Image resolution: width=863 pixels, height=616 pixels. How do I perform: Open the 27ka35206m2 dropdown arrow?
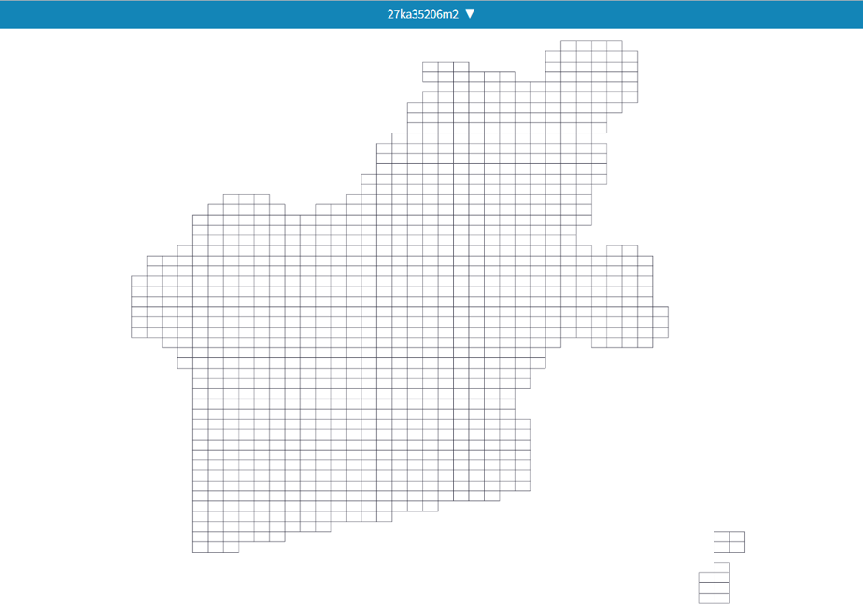click(x=470, y=14)
